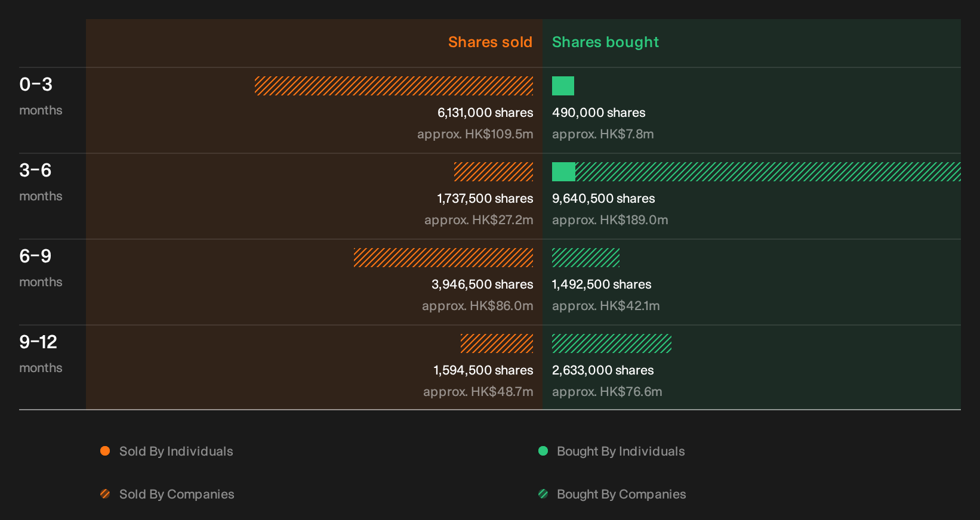Screen dimensions: 980x520
Task: Click the orange Sold By Individuals legend dot
Action: pos(105,451)
